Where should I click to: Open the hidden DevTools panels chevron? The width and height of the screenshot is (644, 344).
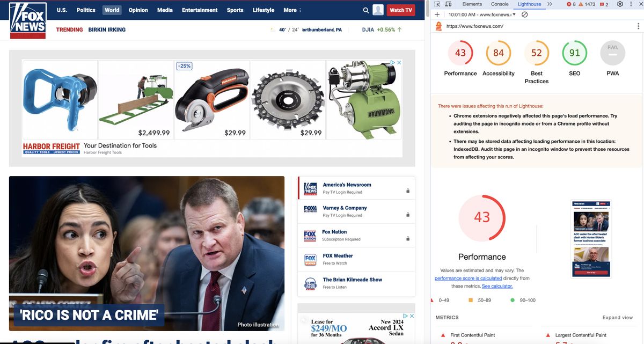coord(549,4)
